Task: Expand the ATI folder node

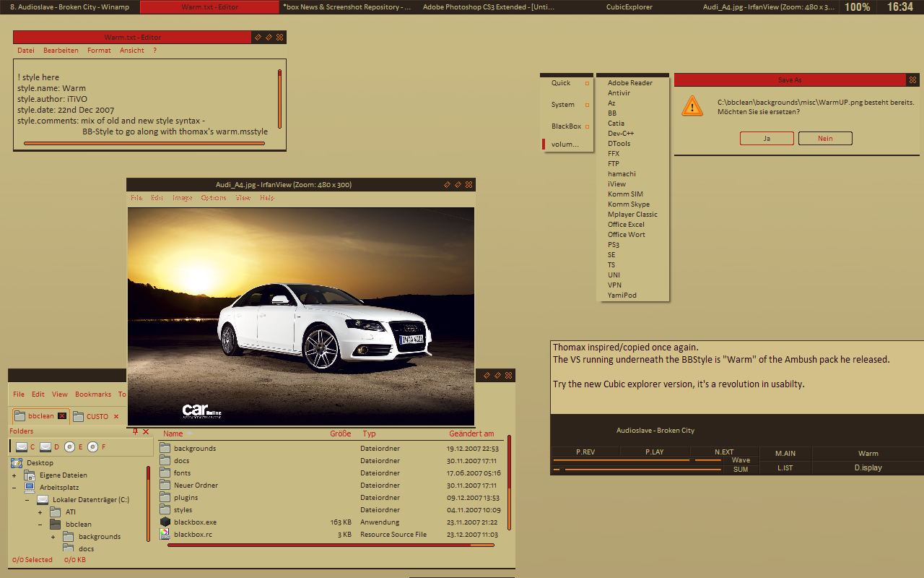Action: point(40,512)
